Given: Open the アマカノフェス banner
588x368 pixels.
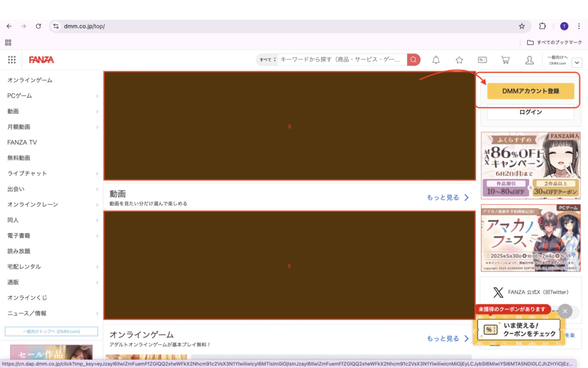Looking at the screenshot, I should 531,238.
